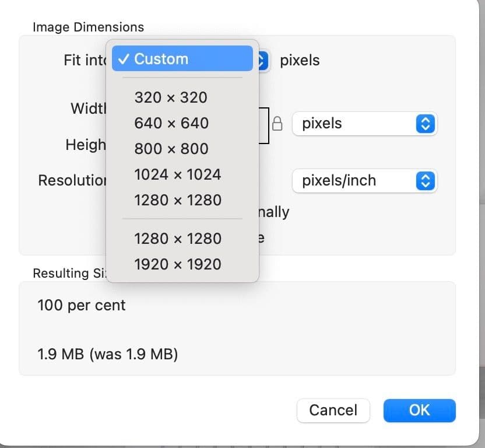Image resolution: width=485 pixels, height=448 pixels.
Task: Click the Image Dimensions heading
Action: click(88, 27)
